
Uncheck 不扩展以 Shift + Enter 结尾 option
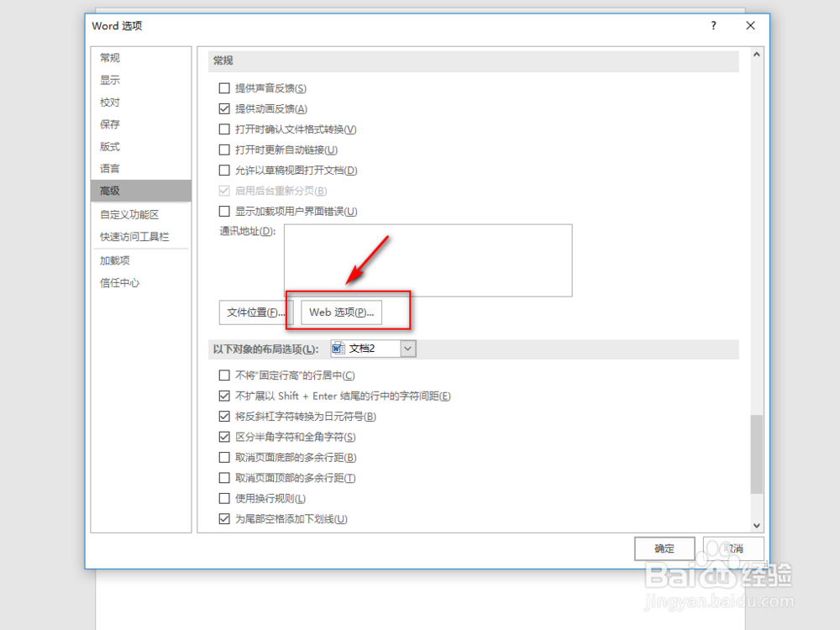click(x=224, y=396)
